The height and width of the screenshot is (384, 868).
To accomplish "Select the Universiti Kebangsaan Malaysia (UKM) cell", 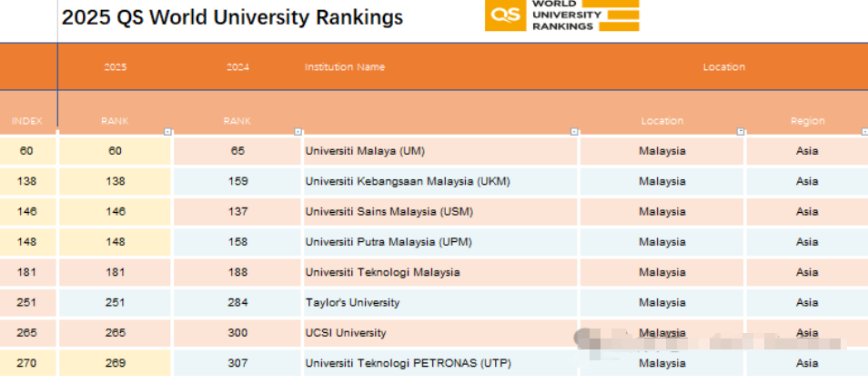I will tap(407, 181).
